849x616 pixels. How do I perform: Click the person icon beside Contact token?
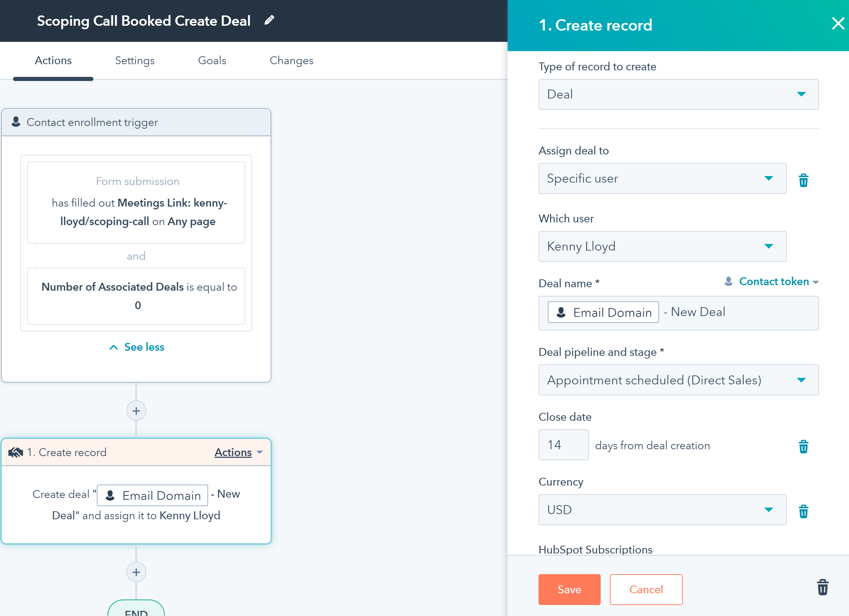pyautogui.click(x=728, y=281)
